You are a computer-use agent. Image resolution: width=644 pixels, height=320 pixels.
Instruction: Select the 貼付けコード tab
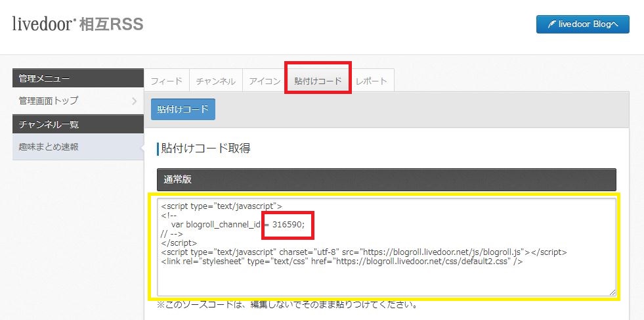[318, 81]
